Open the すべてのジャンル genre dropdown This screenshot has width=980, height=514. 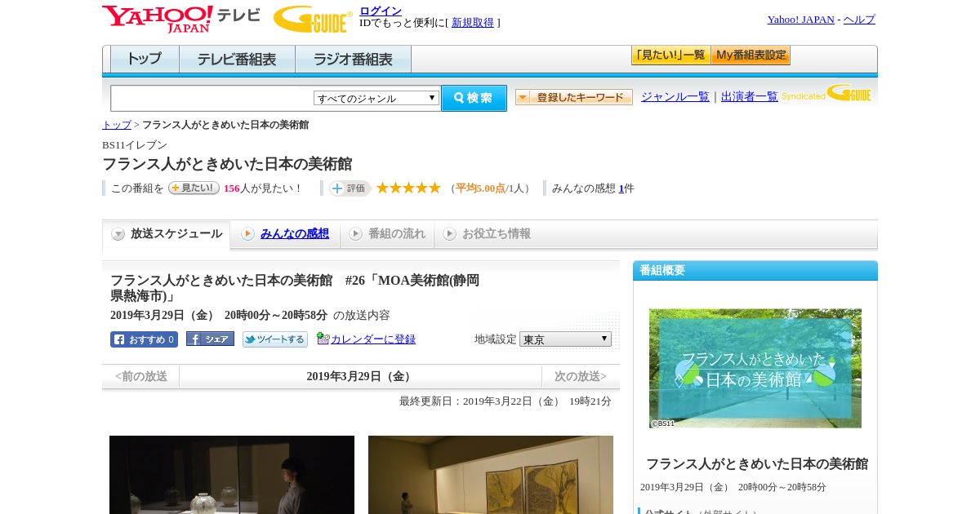(376, 98)
